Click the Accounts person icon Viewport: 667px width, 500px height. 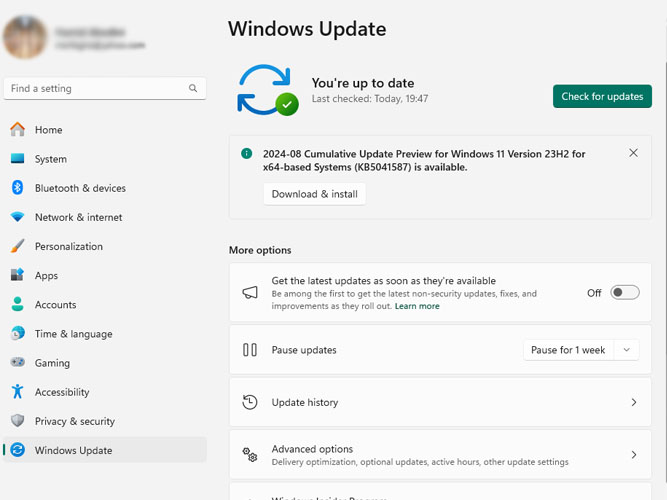point(17,304)
